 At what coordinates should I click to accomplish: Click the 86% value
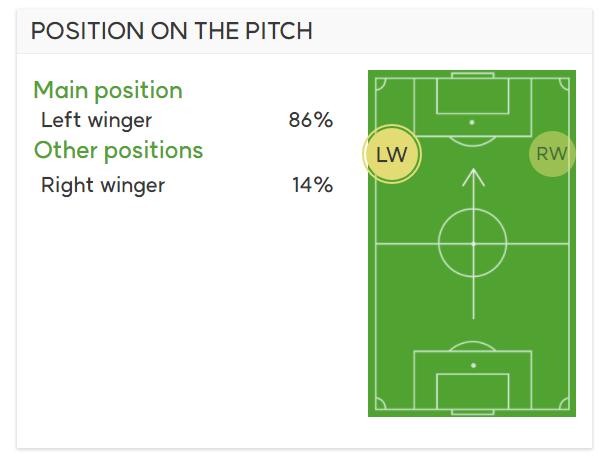pos(311,120)
